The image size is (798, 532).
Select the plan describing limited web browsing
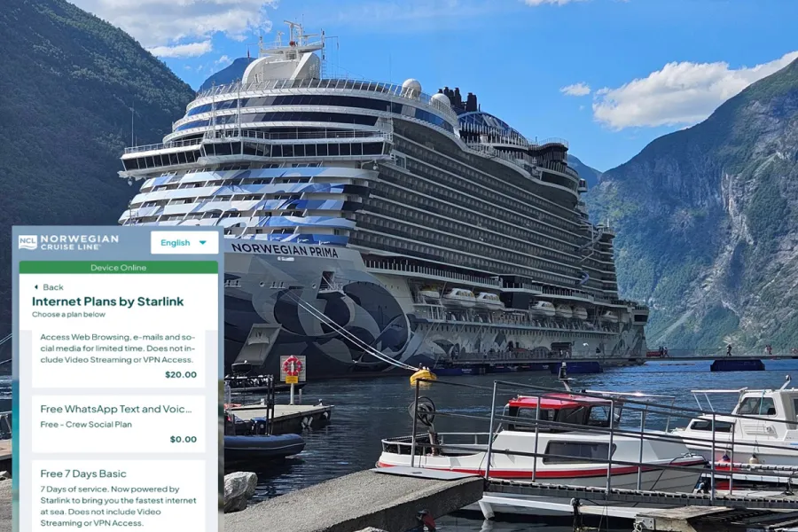119,358
